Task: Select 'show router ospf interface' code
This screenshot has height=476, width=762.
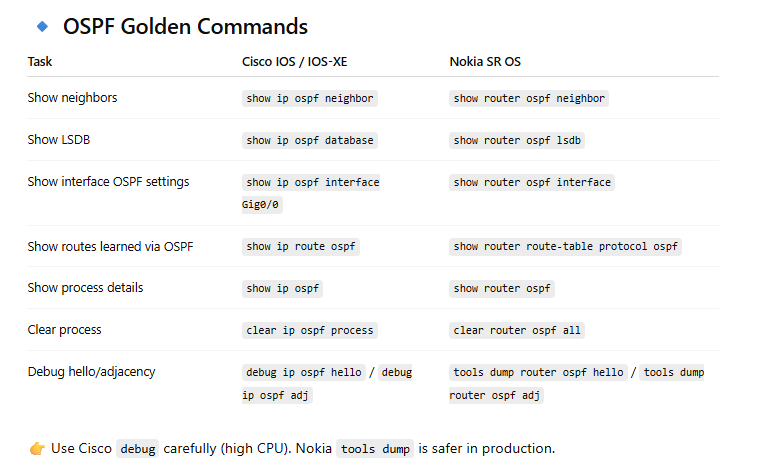Action: tap(532, 182)
